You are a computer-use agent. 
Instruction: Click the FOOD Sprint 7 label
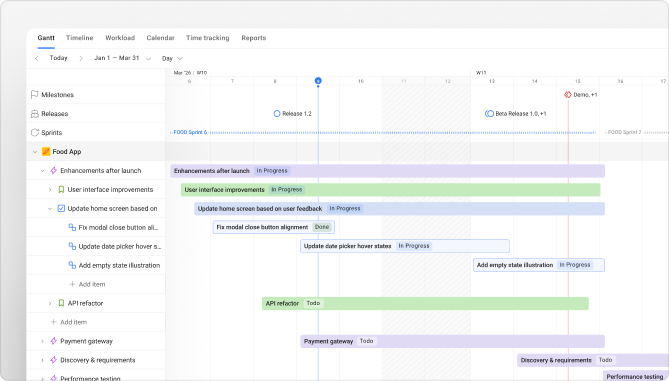(x=624, y=132)
